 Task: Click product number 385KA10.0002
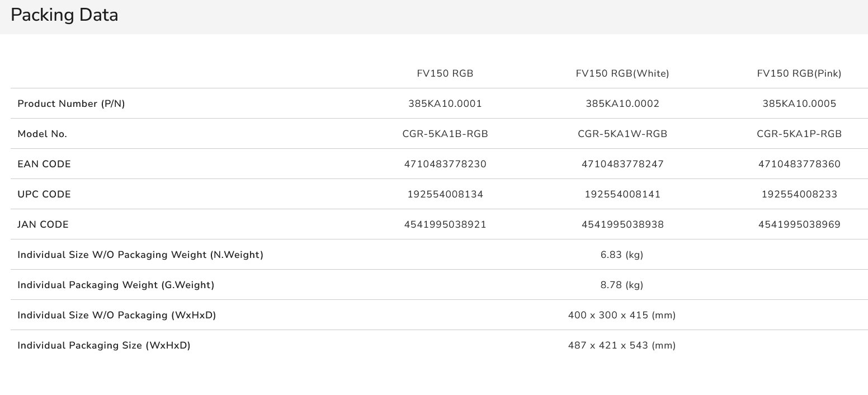click(x=622, y=104)
